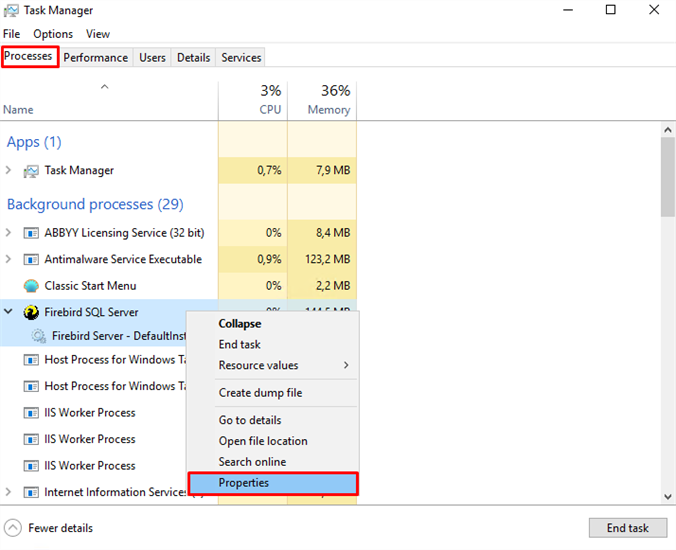
Task: Open the View menu
Action: pos(97,34)
